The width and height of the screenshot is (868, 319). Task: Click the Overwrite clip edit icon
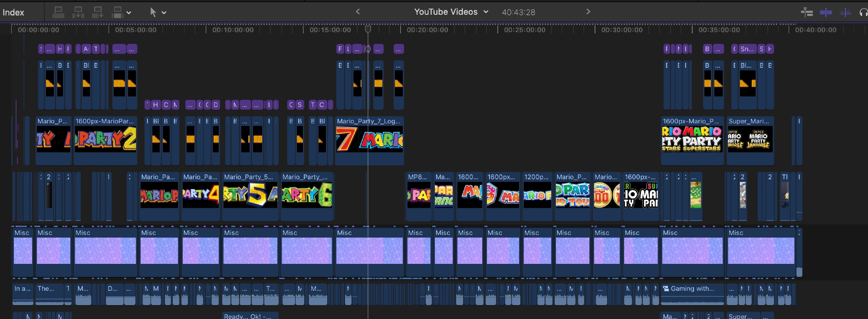click(x=117, y=12)
